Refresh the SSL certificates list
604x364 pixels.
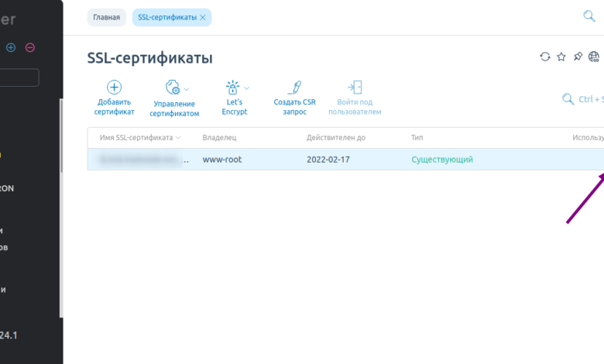pyautogui.click(x=545, y=57)
